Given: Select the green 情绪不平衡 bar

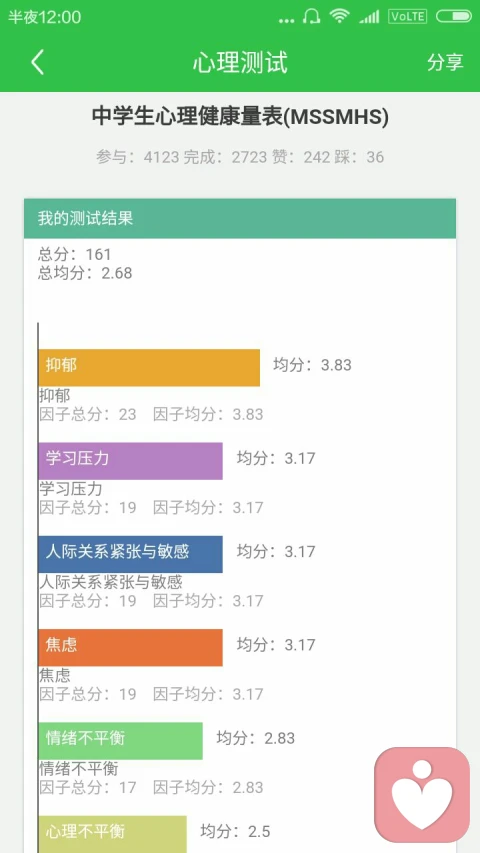Looking at the screenshot, I should (x=120, y=741).
